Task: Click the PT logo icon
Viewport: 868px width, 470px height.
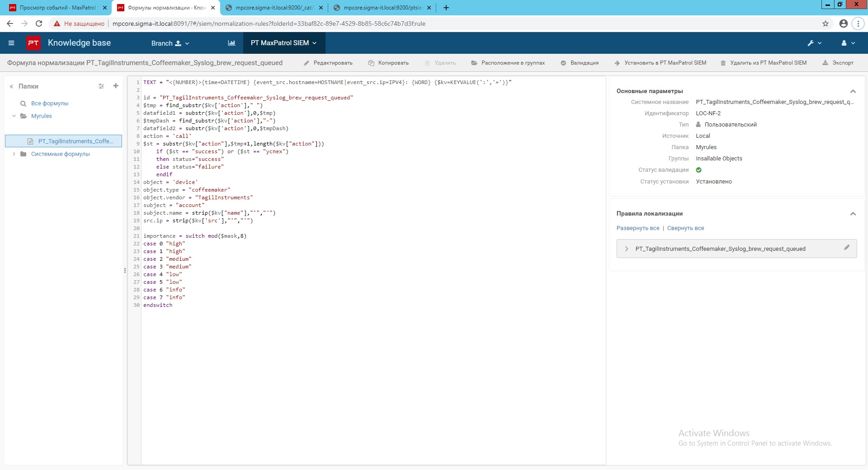Action: [33, 43]
